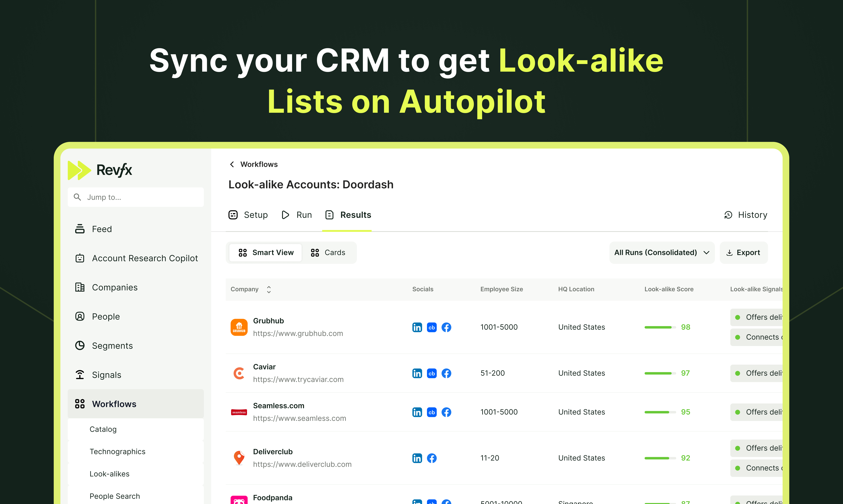This screenshot has width=843, height=504.
Task: Open Seamless.com company name
Action: tap(279, 406)
